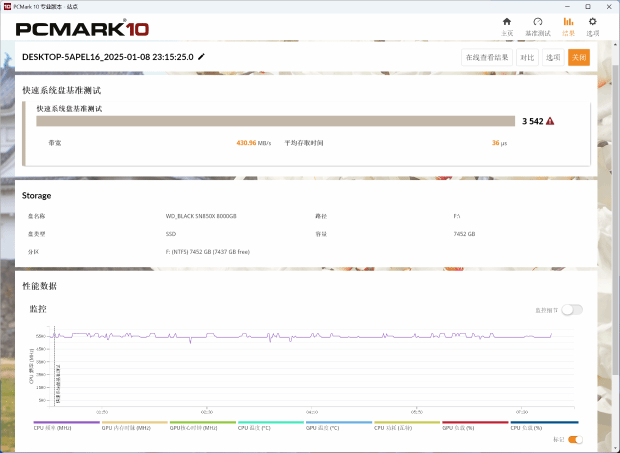Click the tan benchmark score bar
Image resolution: width=620 pixels, height=453 pixels.
tap(276, 121)
